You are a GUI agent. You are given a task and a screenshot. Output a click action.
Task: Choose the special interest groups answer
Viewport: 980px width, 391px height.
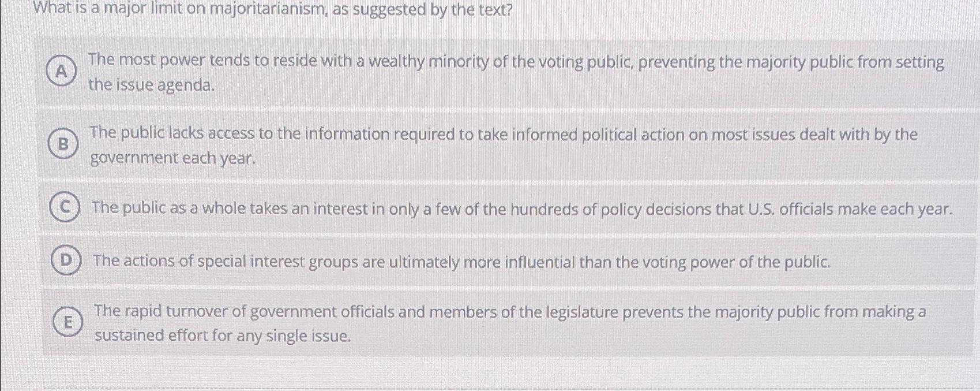click(461, 261)
